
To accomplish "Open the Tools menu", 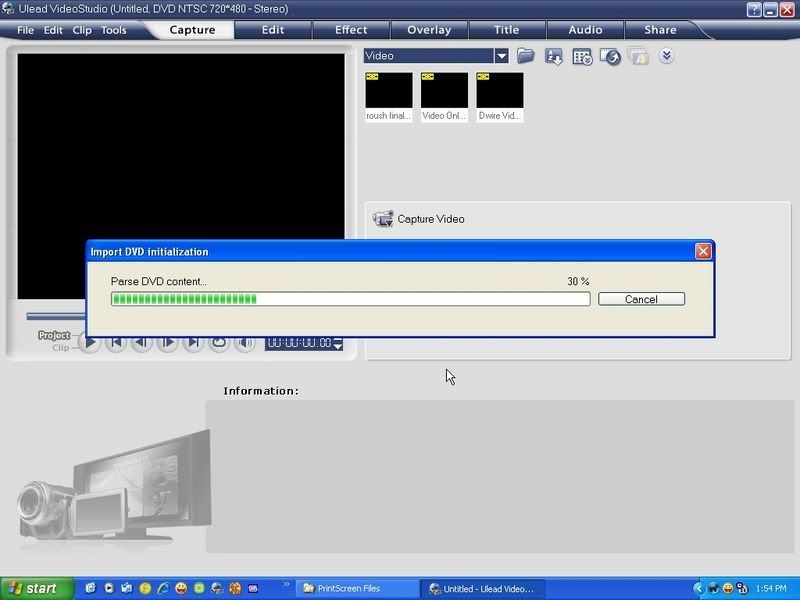I will [x=114, y=30].
